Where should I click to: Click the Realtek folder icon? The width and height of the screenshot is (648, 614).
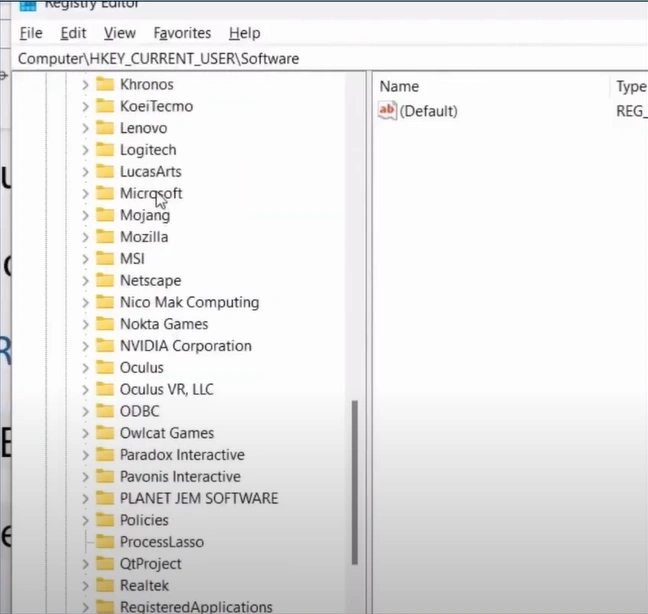point(105,585)
